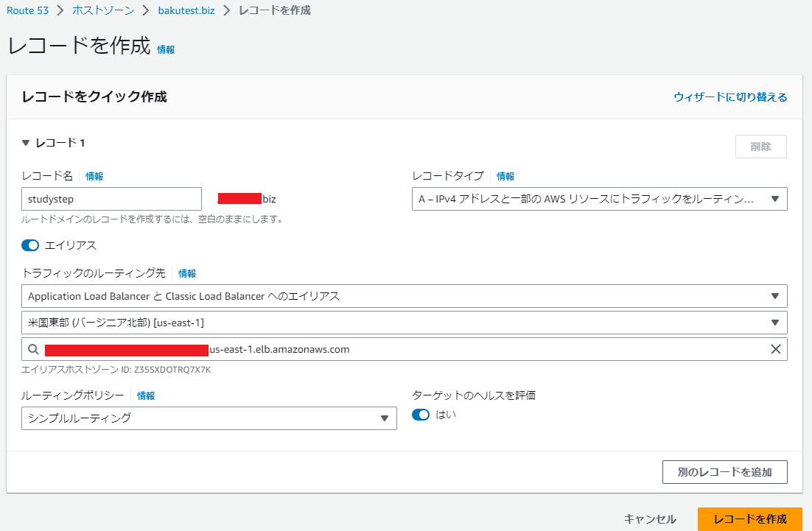Click the orange レコードを作成 button
The width and height of the screenshot is (812, 531).
[750, 519]
